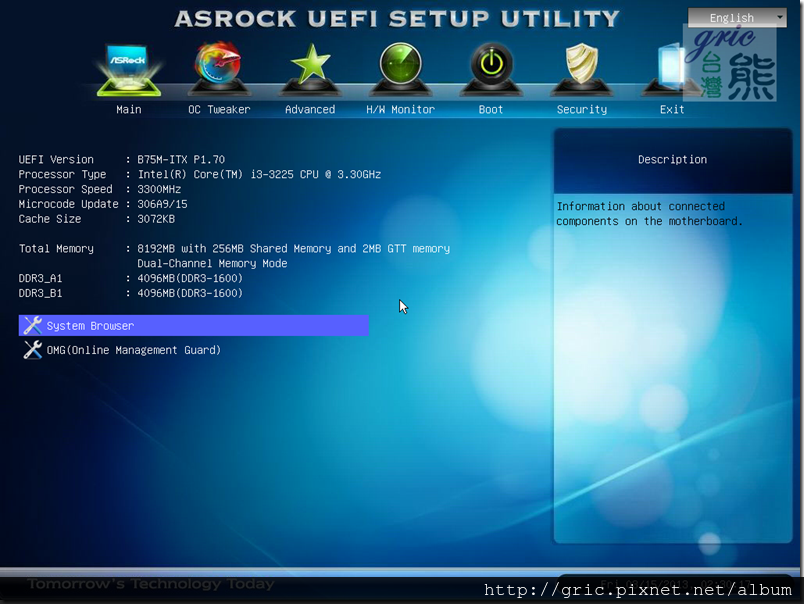Click the Processor Type i3-3225 value
This screenshot has height=604, width=804.
[259, 174]
